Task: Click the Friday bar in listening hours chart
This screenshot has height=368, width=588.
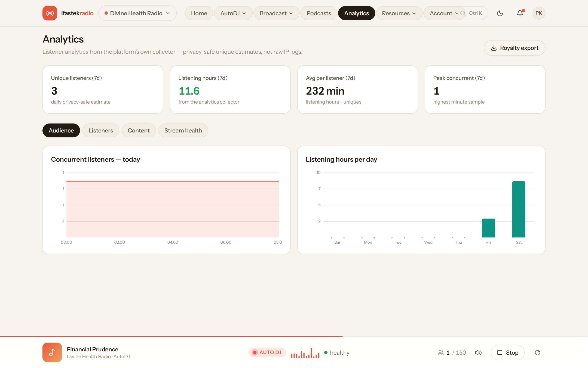Action: 488,228
